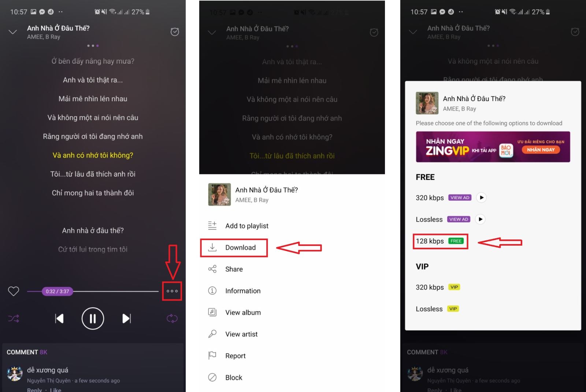Open the three-dot more options menu

pos(172,291)
